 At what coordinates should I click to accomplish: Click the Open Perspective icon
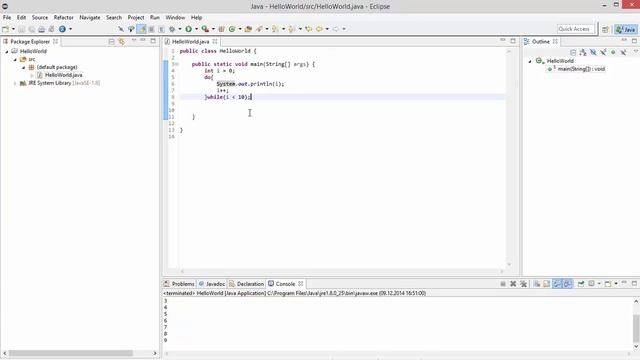click(605, 29)
